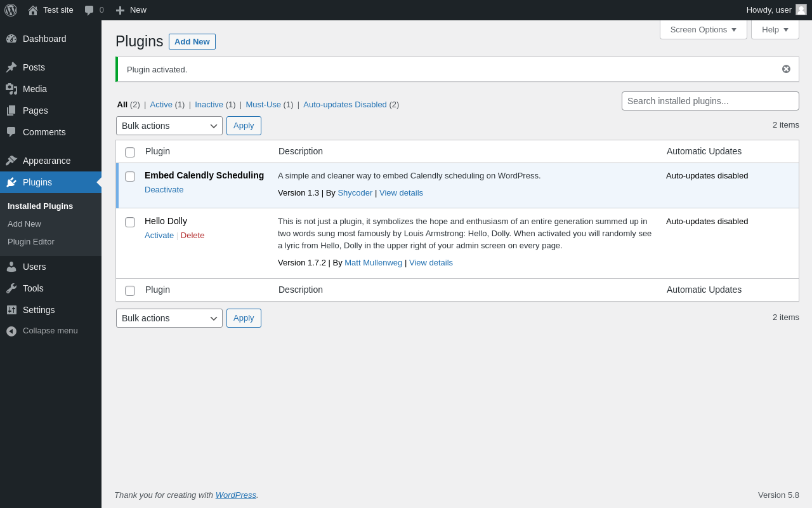The image size is (812, 508).
Task: Click the Tools wrench icon
Action: [11, 288]
